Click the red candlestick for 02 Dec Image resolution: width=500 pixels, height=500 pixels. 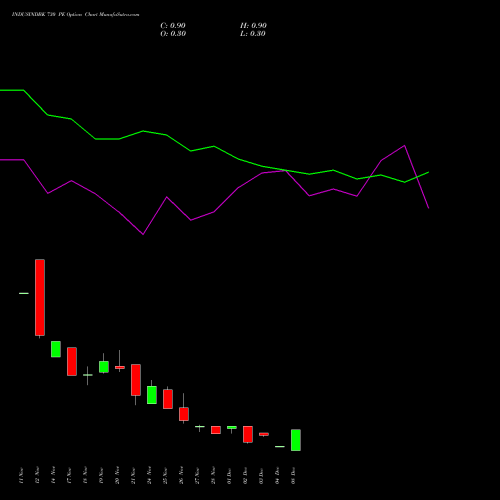tap(248, 434)
